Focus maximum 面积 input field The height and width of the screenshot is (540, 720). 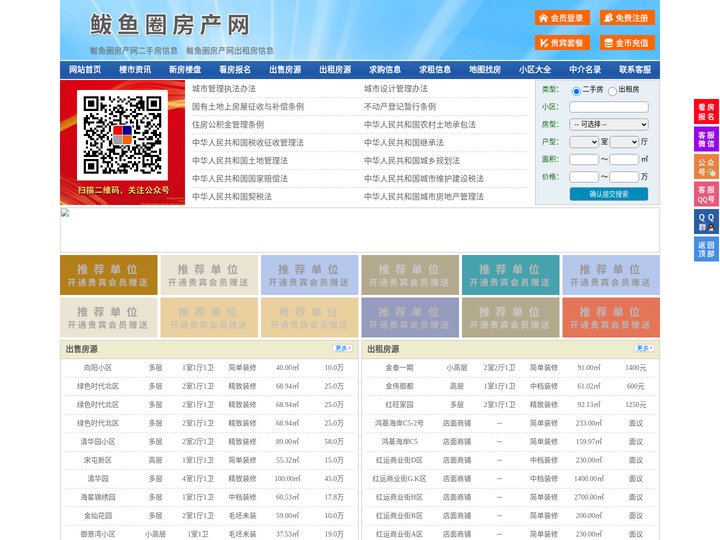[624, 159]
